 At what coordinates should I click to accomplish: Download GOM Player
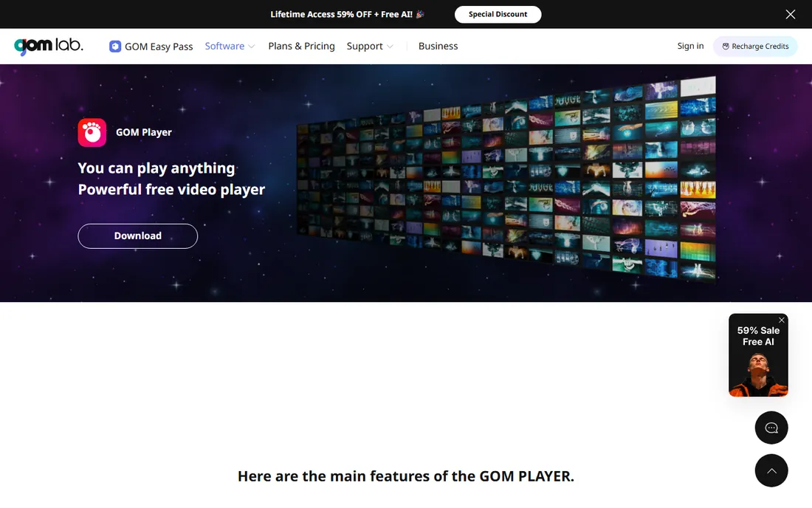click(138, 236)
